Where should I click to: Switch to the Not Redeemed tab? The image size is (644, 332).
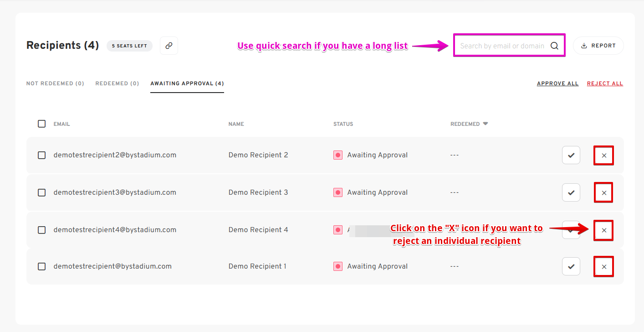pos(55,83)
